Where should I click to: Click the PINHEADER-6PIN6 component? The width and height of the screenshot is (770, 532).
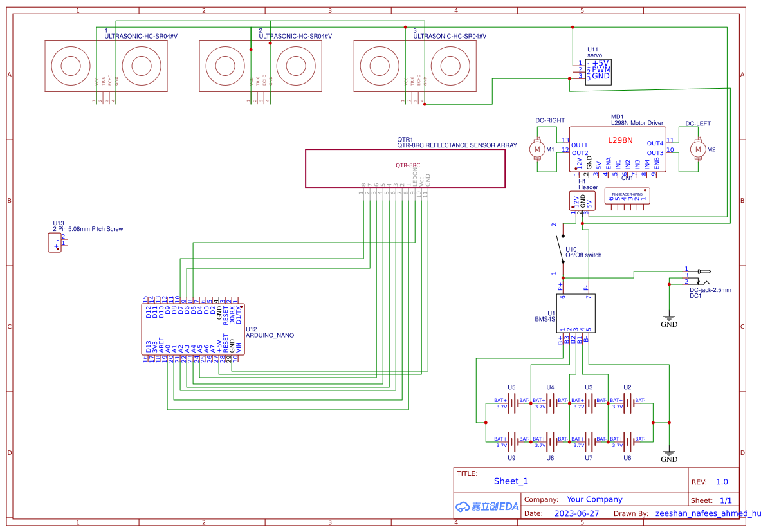pyautogui.click(x=627, y=196)
